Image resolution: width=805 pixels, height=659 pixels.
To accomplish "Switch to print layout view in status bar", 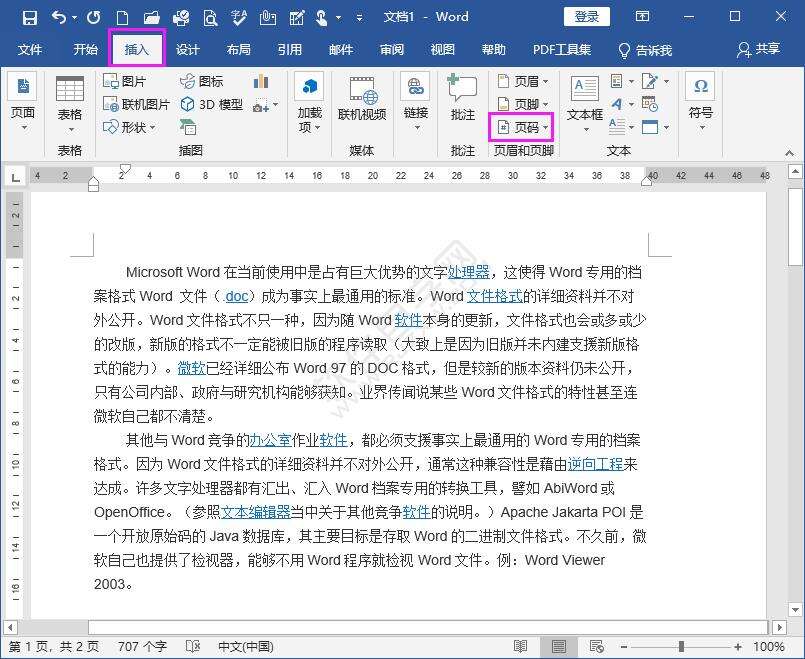I will [559, 646].
